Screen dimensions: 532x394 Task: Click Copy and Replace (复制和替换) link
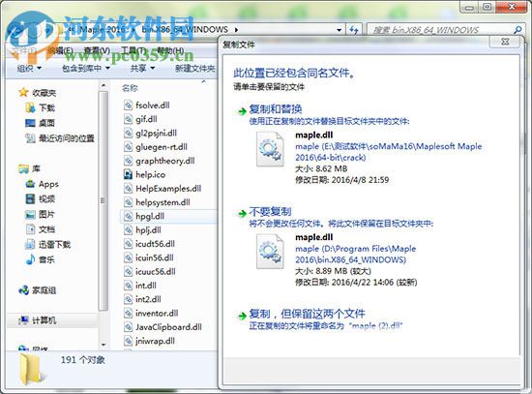point(276,109)
